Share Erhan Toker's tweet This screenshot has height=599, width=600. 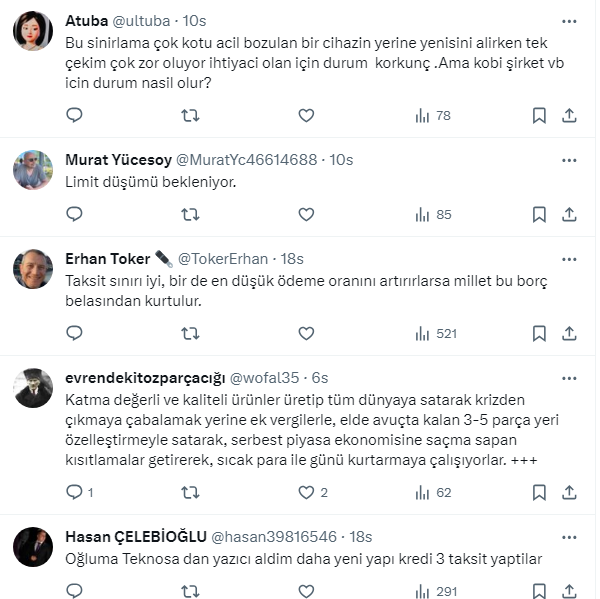tap(569, 333)
